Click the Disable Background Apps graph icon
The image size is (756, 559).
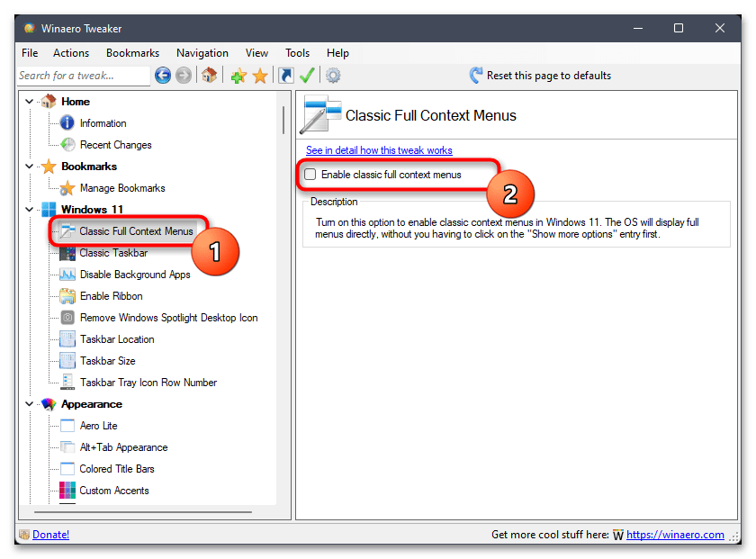(x=67, y=275)
